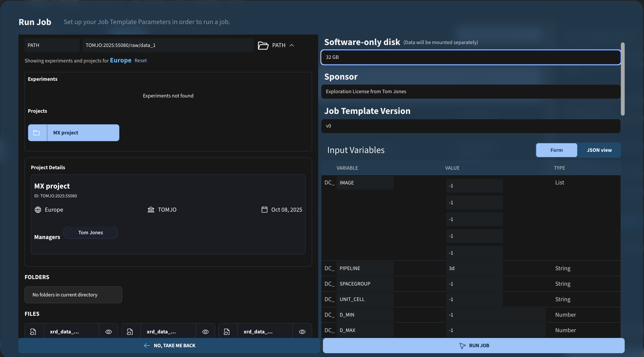
Task: Toggle preview eye for third xrd_data file
Action: tap(302, 331)
